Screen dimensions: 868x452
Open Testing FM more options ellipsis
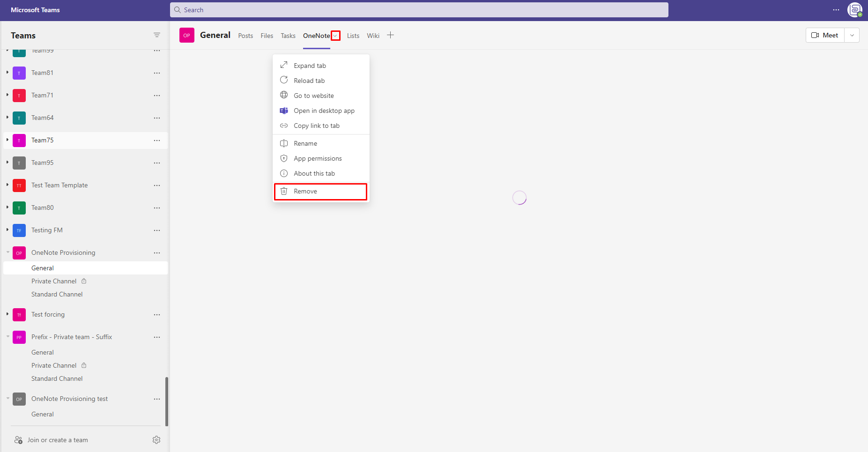point(157,230)
